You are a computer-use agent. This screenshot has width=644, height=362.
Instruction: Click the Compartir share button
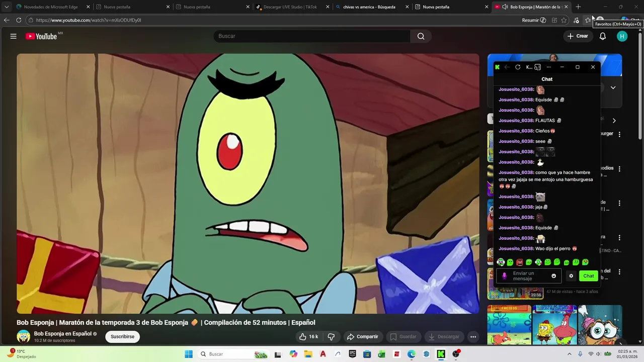point(363,337)
